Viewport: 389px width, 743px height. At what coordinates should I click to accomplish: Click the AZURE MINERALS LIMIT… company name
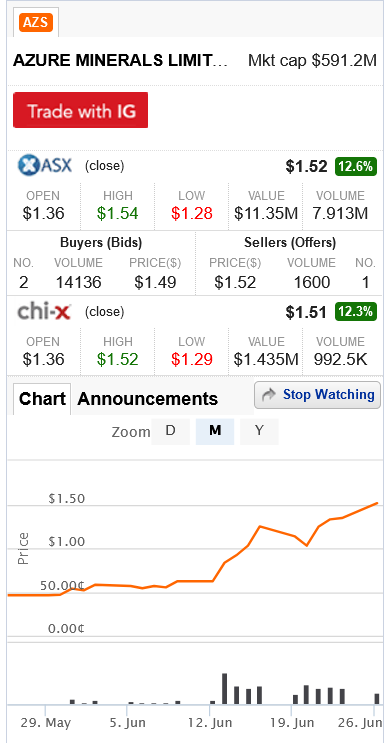(x=120, y=61)
